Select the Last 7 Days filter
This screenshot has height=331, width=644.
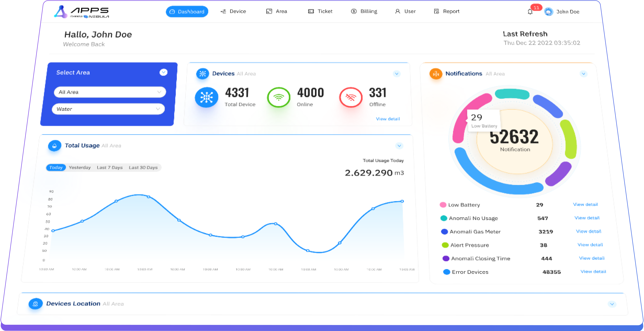click(x=110, y=167)
